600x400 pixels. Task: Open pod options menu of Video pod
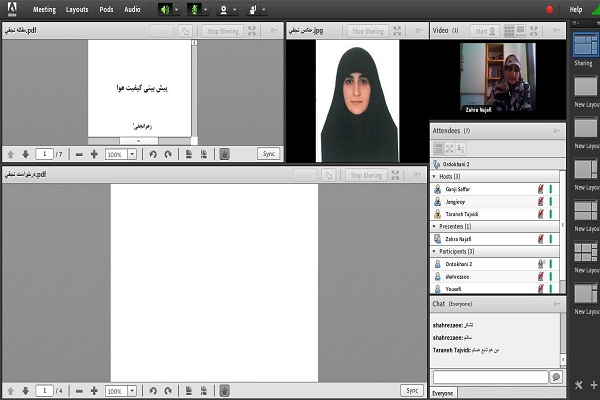click(556, 31)
